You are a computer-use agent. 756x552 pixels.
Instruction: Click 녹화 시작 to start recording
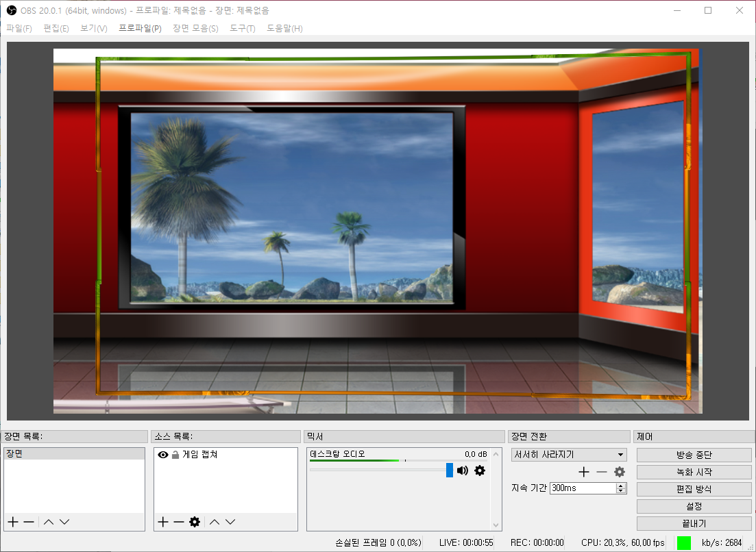[x=694, y=472]
